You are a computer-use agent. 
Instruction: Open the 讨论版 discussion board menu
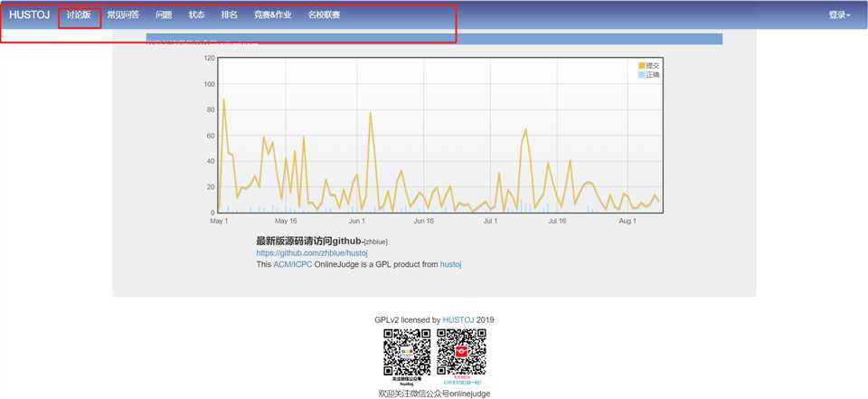(x=79, y=15)
